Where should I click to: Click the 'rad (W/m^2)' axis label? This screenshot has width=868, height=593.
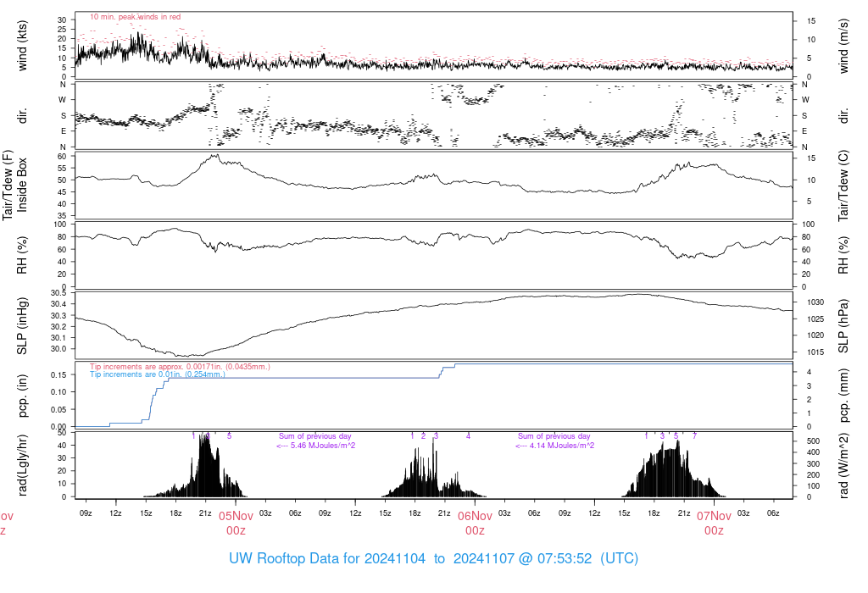point(843,465)
